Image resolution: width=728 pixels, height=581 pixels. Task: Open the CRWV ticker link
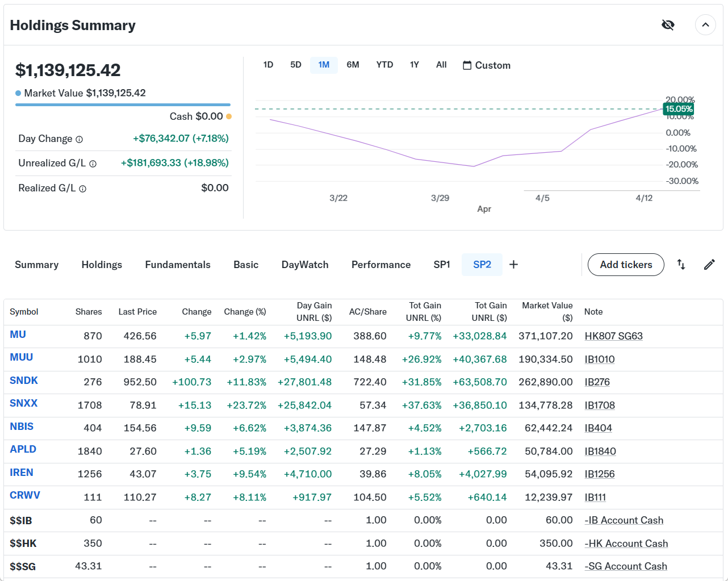click(25, 495)
